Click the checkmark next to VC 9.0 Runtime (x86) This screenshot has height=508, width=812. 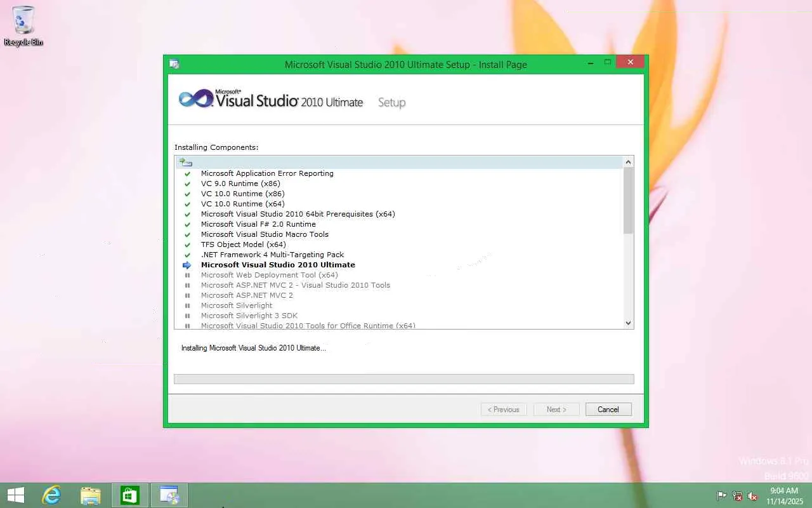(x=187, y=184)
